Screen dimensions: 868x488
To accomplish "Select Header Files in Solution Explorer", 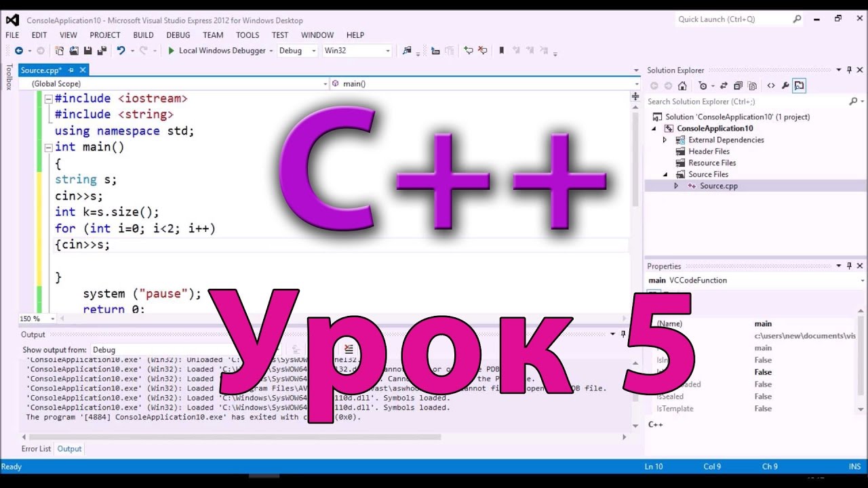I will [709, 151].
